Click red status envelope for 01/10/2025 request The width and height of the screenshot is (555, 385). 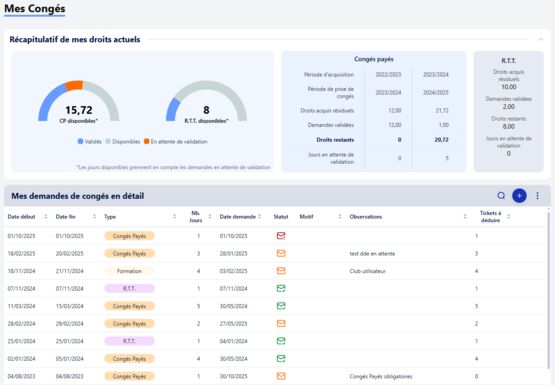[281, 236]
